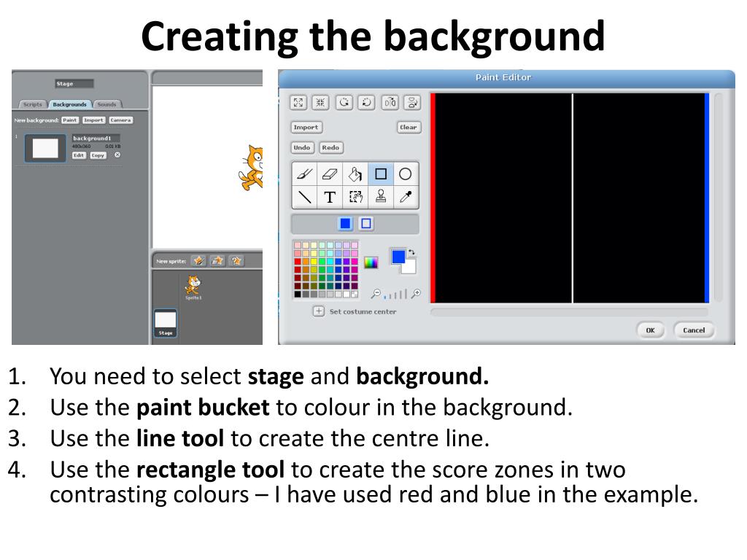Click the Redo button
The width and height of the screenshot is (747, 560).
[330, 147]
